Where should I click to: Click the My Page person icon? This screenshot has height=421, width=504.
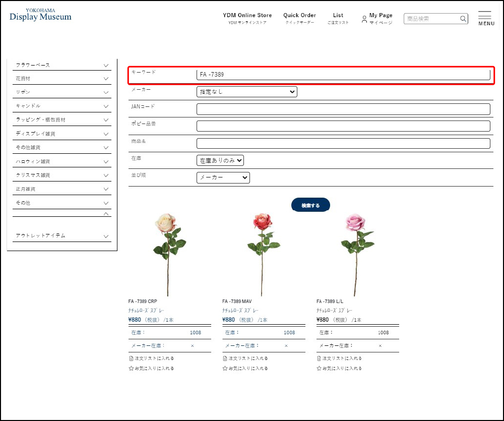[x=364, y=19]
